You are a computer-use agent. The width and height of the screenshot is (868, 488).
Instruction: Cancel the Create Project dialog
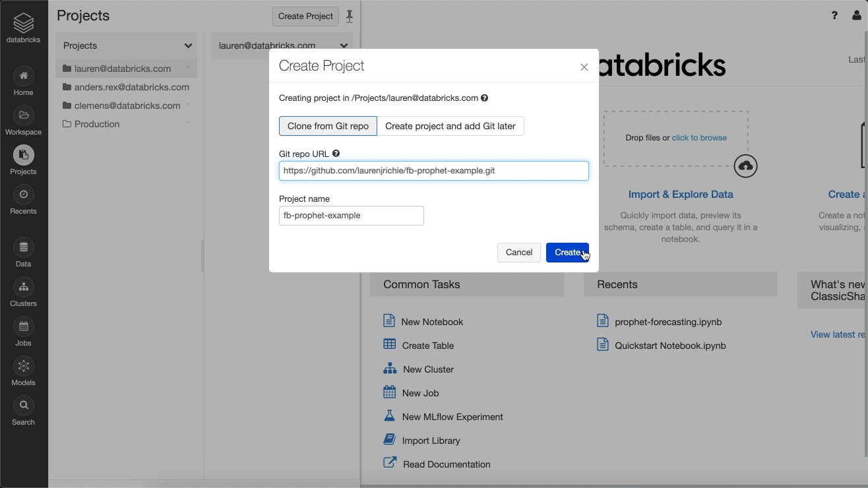(x=519, y=253)
